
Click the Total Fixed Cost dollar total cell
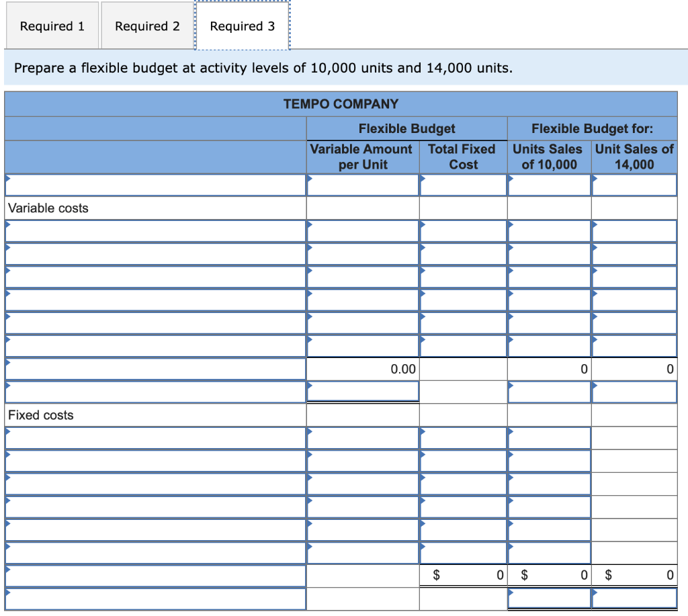[x=463, y=574]
